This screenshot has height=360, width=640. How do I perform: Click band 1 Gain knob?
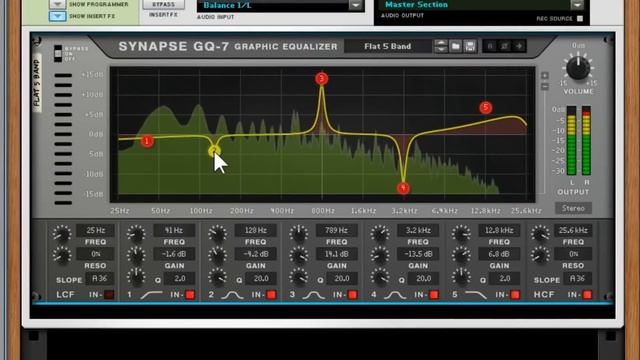pos(136,256)
